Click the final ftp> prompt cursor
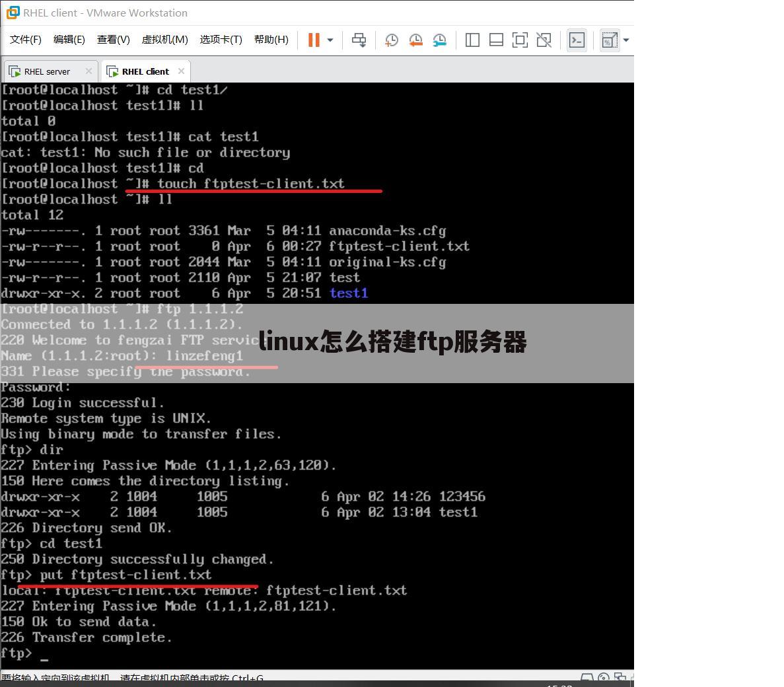Viewport: 784px width, 687px height. (44, 659)
